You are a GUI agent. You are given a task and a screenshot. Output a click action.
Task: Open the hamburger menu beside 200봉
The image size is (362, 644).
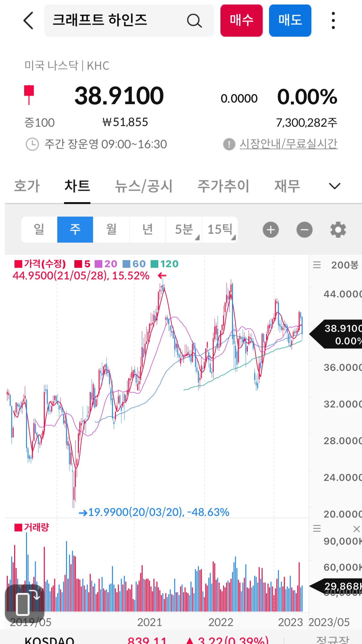point(317,264)
